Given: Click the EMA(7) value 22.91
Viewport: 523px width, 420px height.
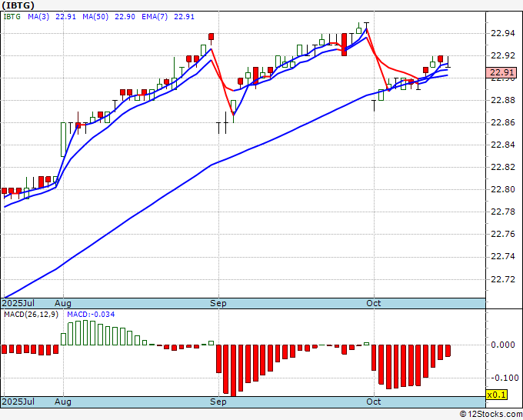Looking at the screenshot, I should click(x=184, y=17).
